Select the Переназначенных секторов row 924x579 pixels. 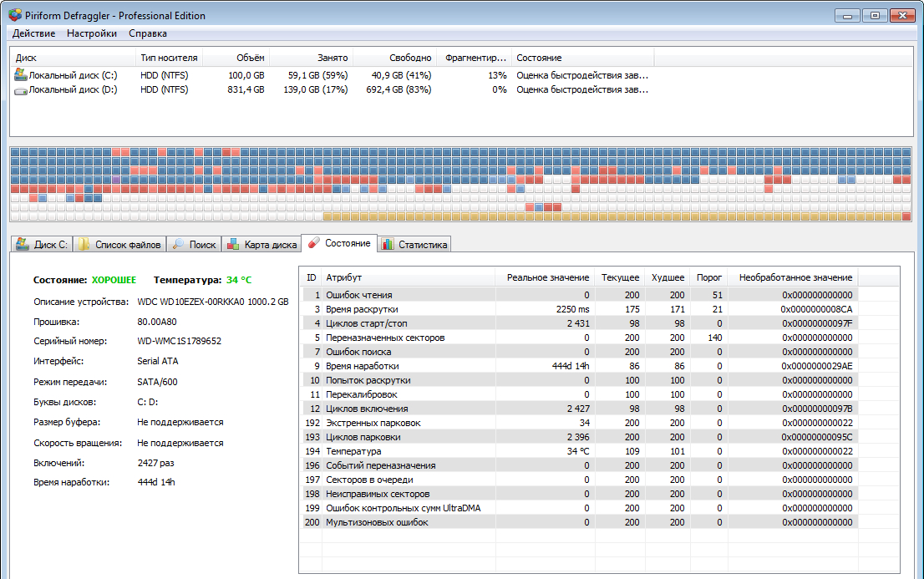[x=580, y=338]
